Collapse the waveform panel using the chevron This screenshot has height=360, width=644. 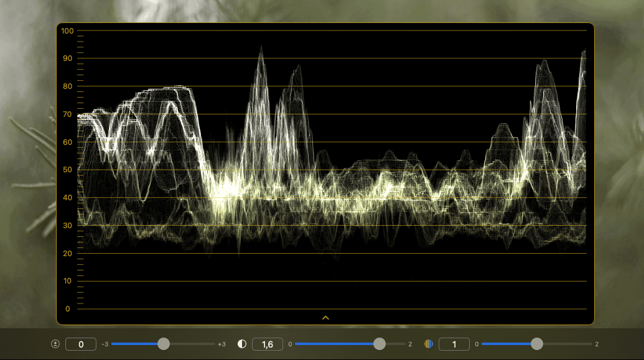coord(325,317)
